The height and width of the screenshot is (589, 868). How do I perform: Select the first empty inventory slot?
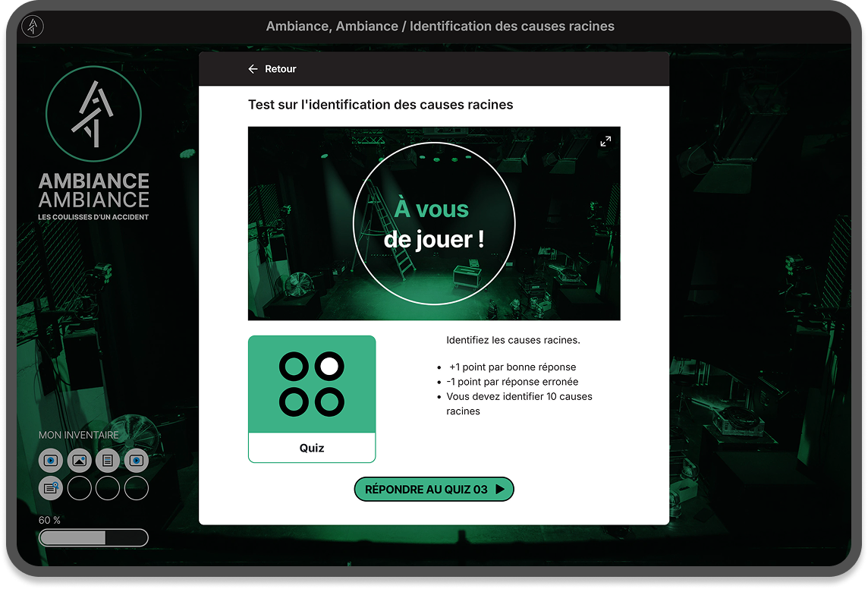click(x=80, y=488)
